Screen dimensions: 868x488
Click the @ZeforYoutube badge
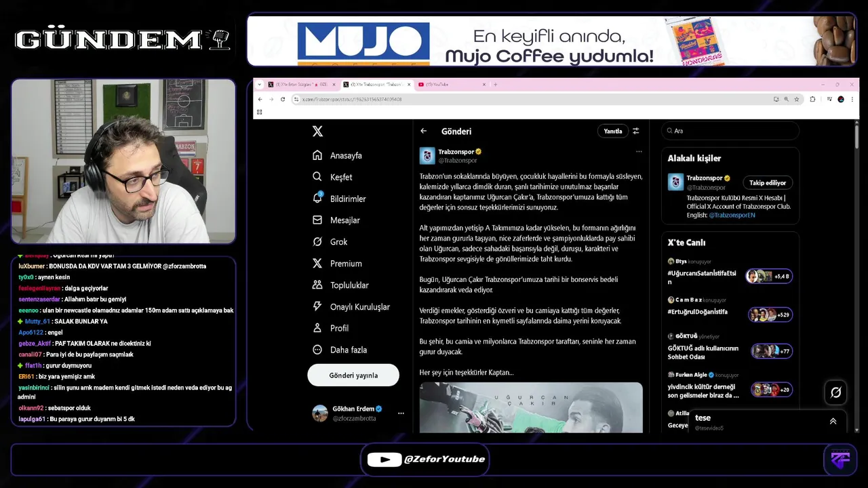[x=426, y=460]
